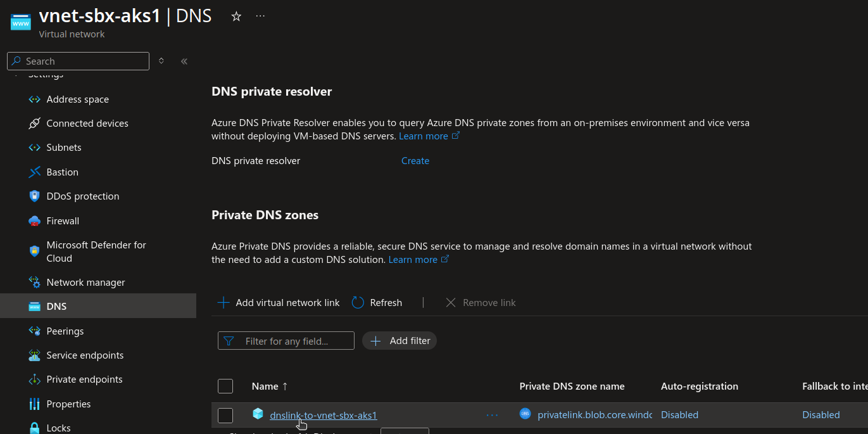The width and height of the screenshot is (868, 434).
Task: Click the circular Refresh arrow icon
Action: (x=358, y=303)
